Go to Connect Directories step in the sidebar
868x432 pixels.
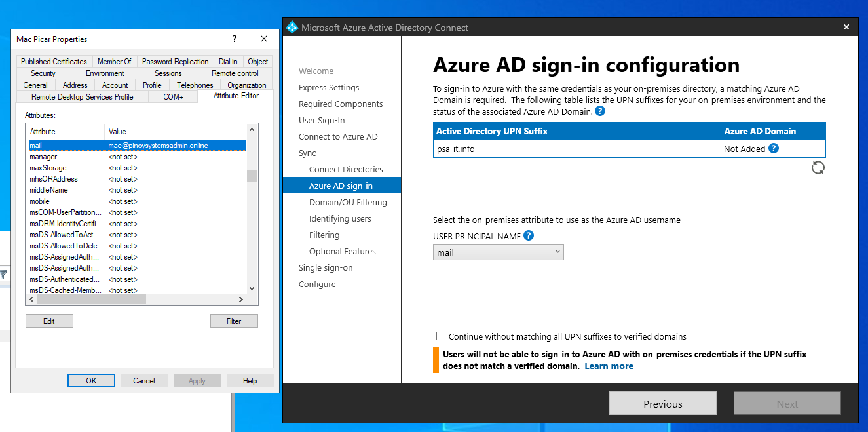(x=346, y=169)
